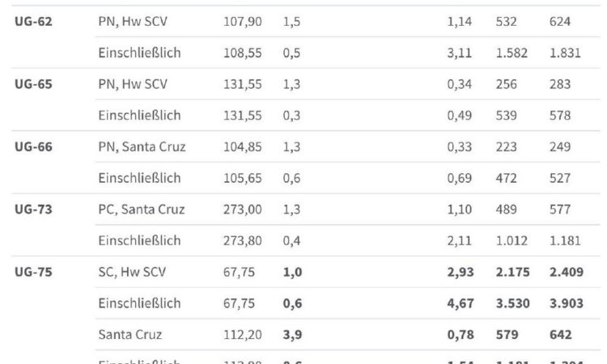Select the cell showing 273,00

pos(243,210)
